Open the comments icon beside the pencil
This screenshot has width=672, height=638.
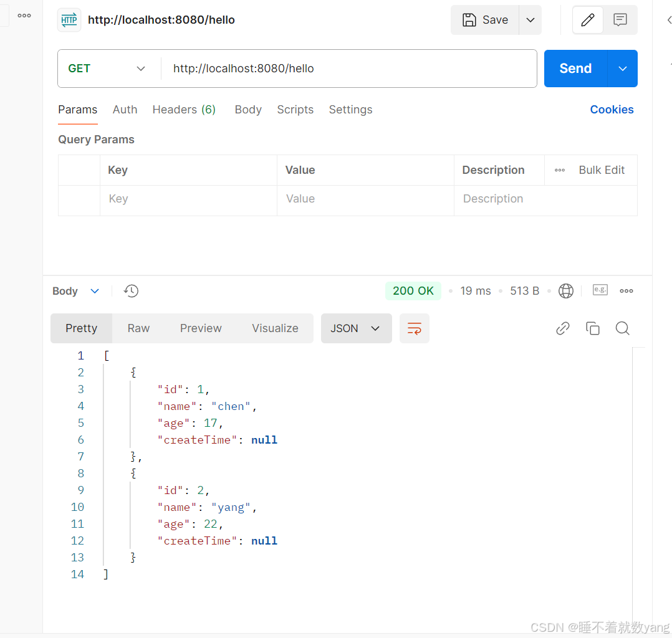point(620,19)
